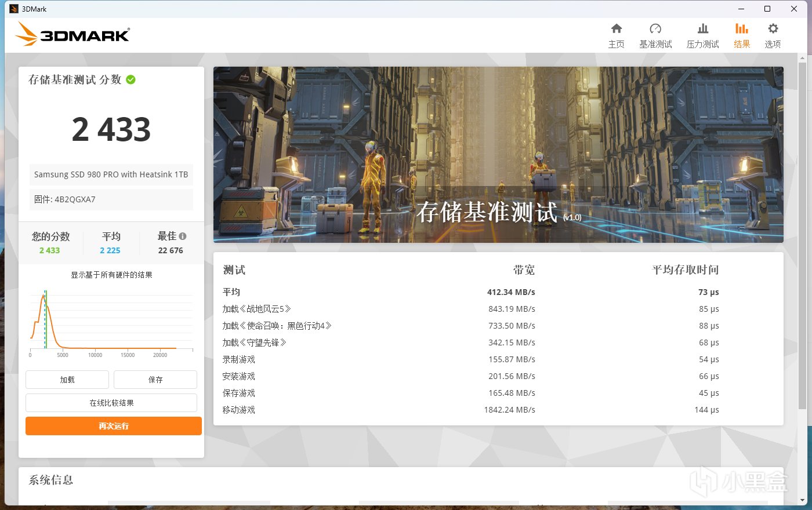Click the 平均存取时间 column header
This screenshot has height=510, width=812.
coord(686,270)
